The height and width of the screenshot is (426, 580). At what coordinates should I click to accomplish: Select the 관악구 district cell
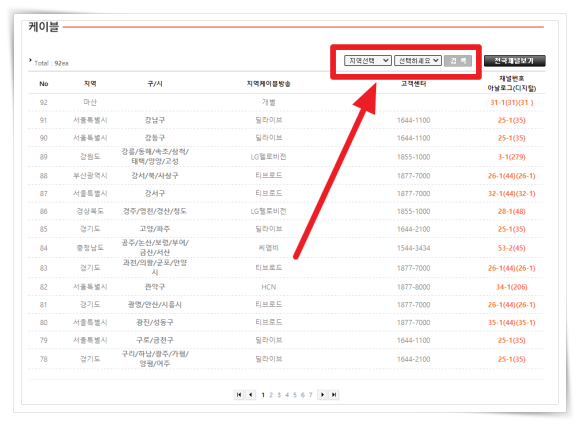pos(155,287)
